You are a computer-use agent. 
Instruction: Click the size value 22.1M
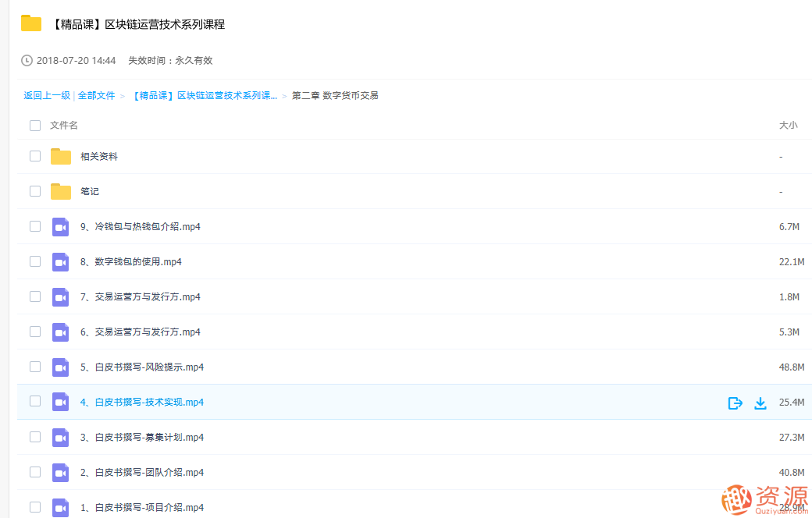(792, 262)
